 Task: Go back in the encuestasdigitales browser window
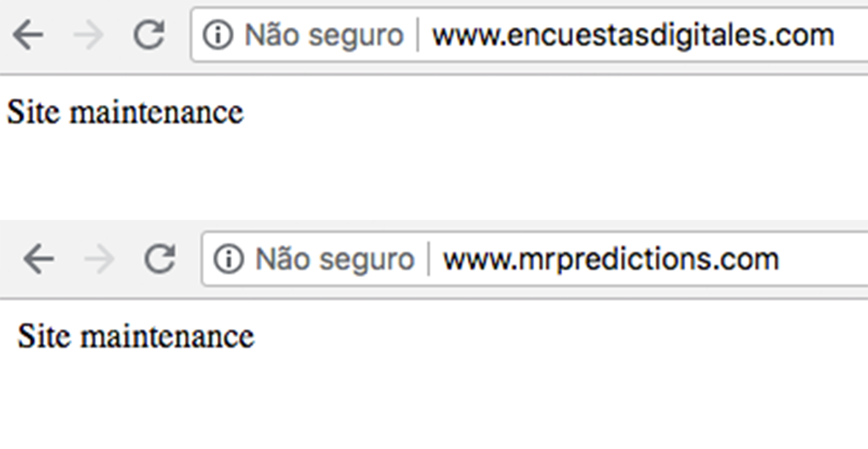point(28,35)
